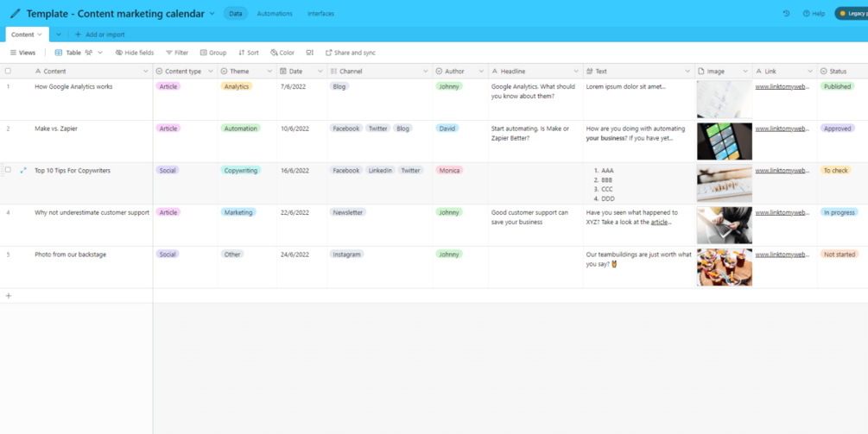868x434 pixels.
Task: Switch to the Interfaces tab
Action: 320,13
